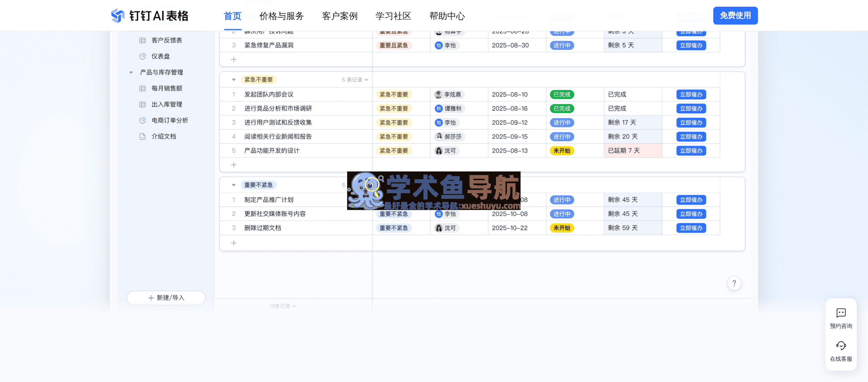Click 剩余 59 天 cell
The width and height of the screenshot is (868, 382).
[632, 228]
